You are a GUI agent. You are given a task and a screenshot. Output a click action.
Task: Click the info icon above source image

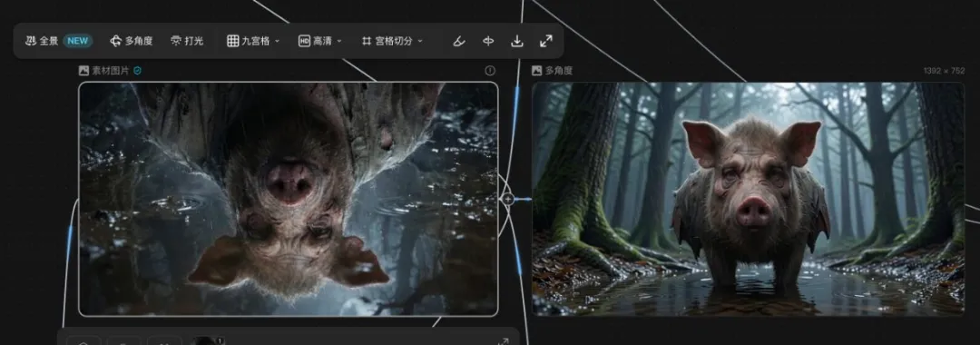tap(490, 71)
